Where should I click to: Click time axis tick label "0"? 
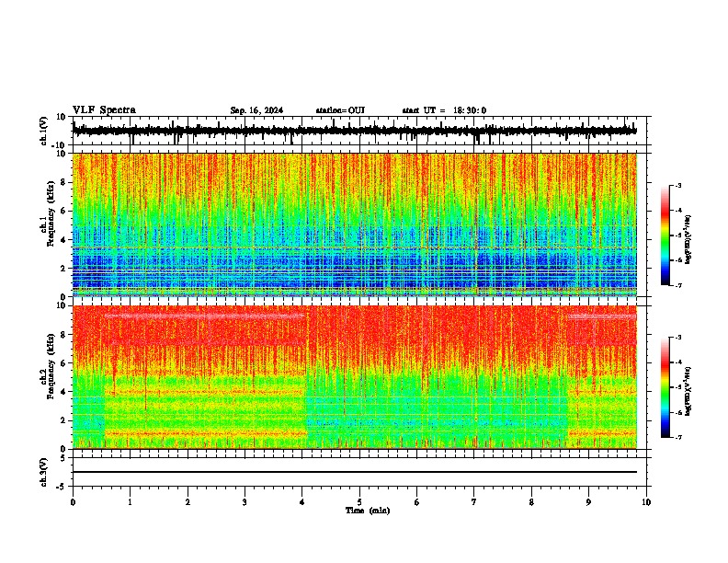pos(73,501)
